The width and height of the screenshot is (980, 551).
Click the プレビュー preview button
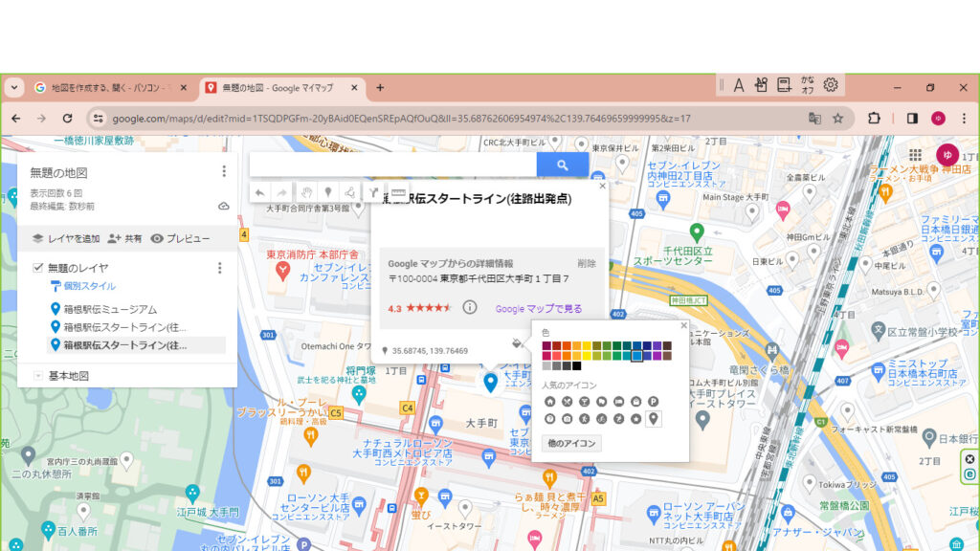181,238
